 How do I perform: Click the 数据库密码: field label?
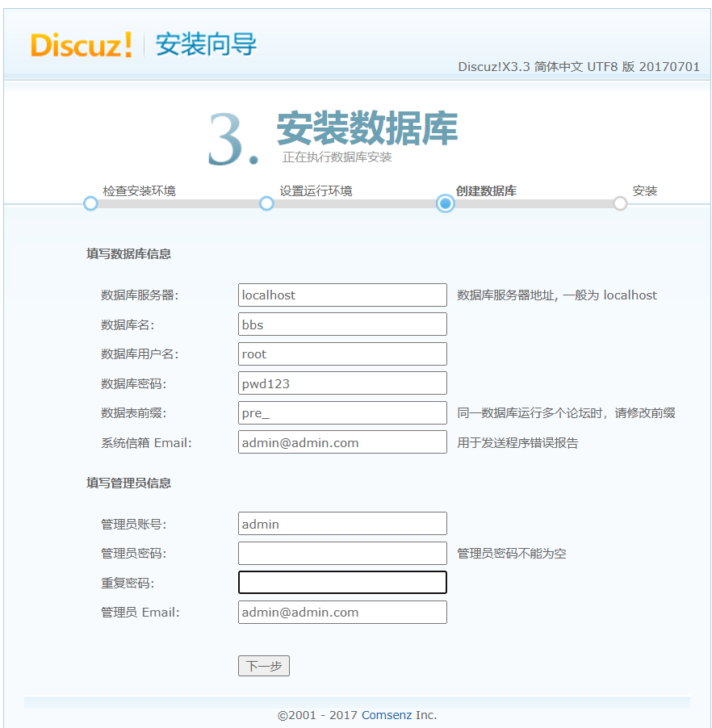pos(134,384)
